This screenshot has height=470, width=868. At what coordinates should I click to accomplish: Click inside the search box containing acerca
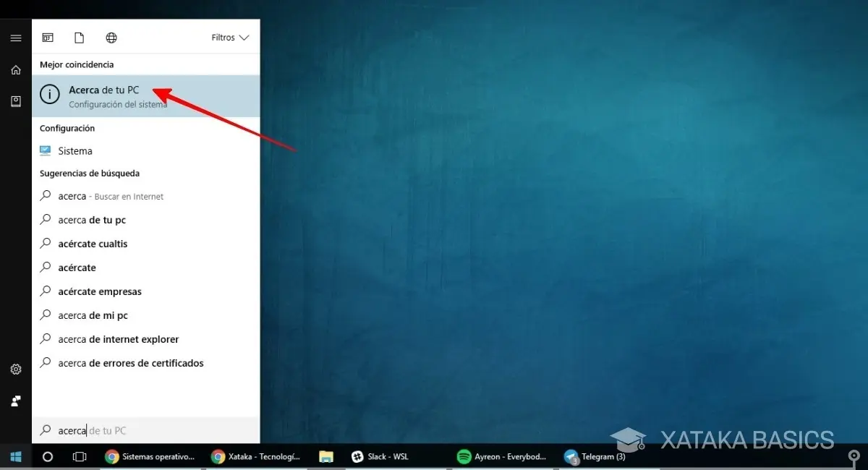146,430
